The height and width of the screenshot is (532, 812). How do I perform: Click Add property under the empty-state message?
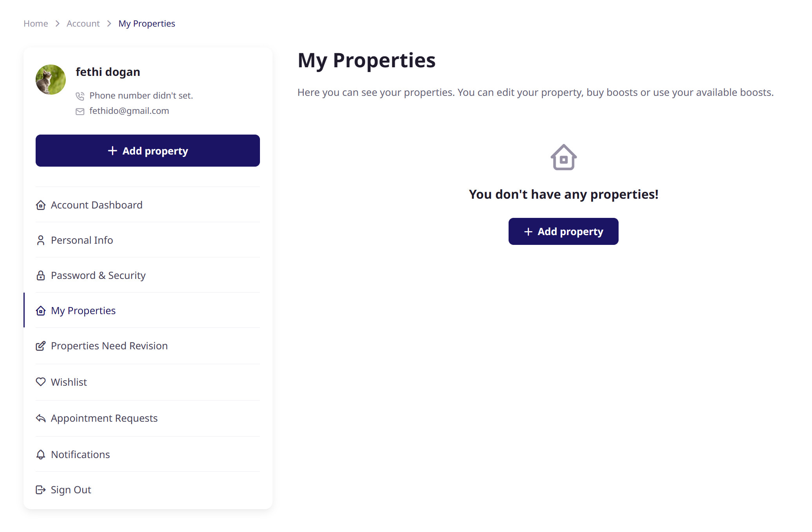[563, 232]
